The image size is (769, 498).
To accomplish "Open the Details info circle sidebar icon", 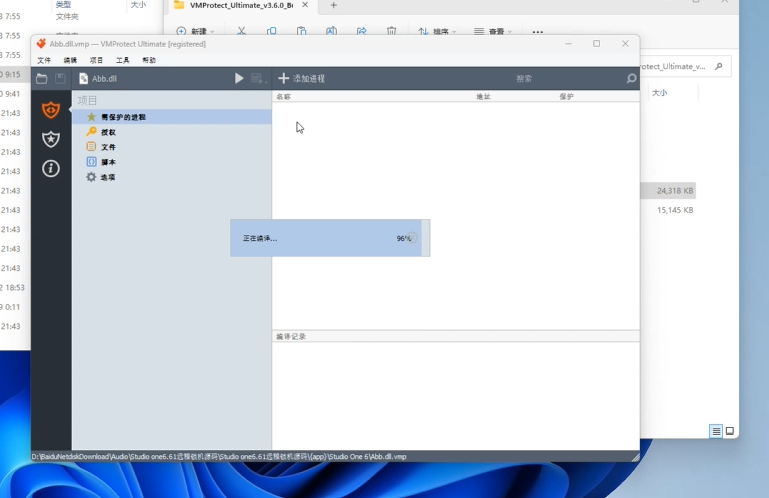I will 51,169.
